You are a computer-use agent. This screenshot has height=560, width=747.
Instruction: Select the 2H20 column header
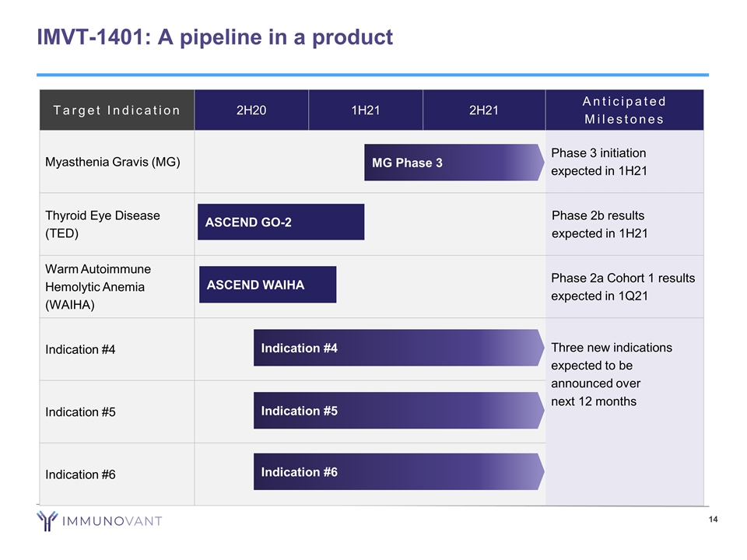pyautogui.click(x=251, y=110)
